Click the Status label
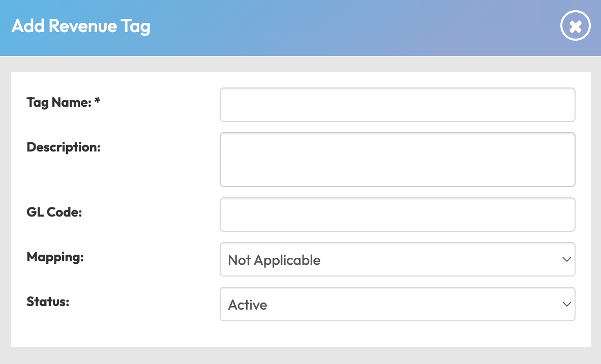This screenshot has width=601, height=364. click(x=48, y=302)
